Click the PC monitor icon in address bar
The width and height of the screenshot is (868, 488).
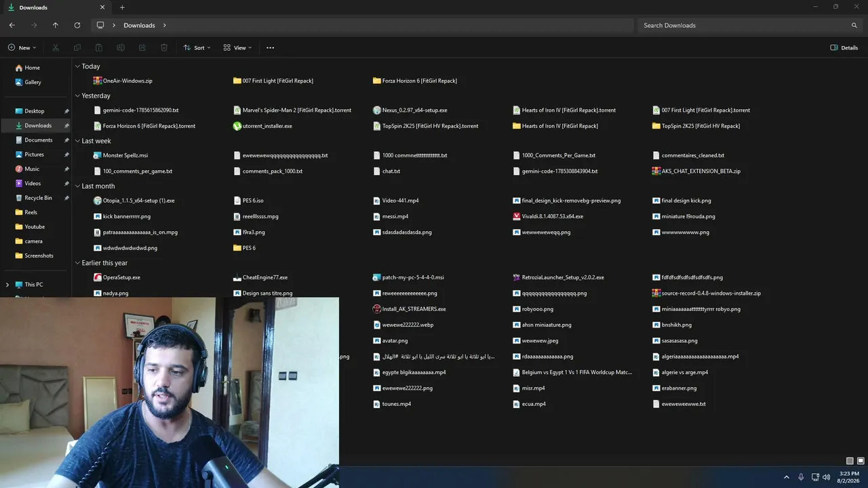click(x=100, y=25)
